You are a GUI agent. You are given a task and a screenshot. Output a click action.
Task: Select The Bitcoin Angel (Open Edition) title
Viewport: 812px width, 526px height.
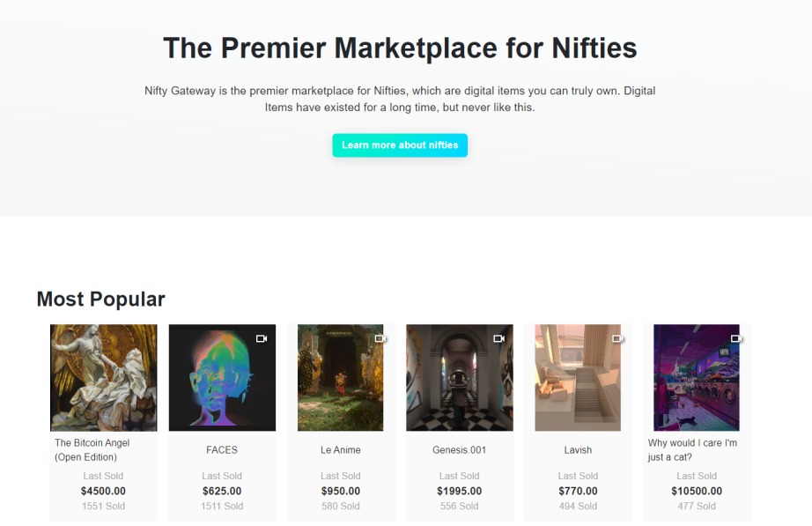click(92, 450)
